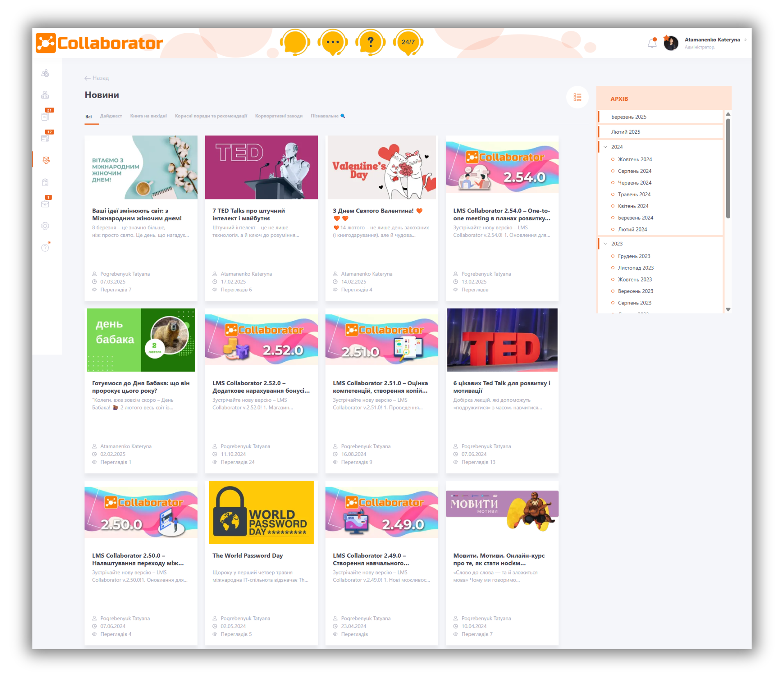This screenshot has width=784, height=677.
Task: Open LMS Collaborator 2.50.0 article title
Action: coord(138,559)
